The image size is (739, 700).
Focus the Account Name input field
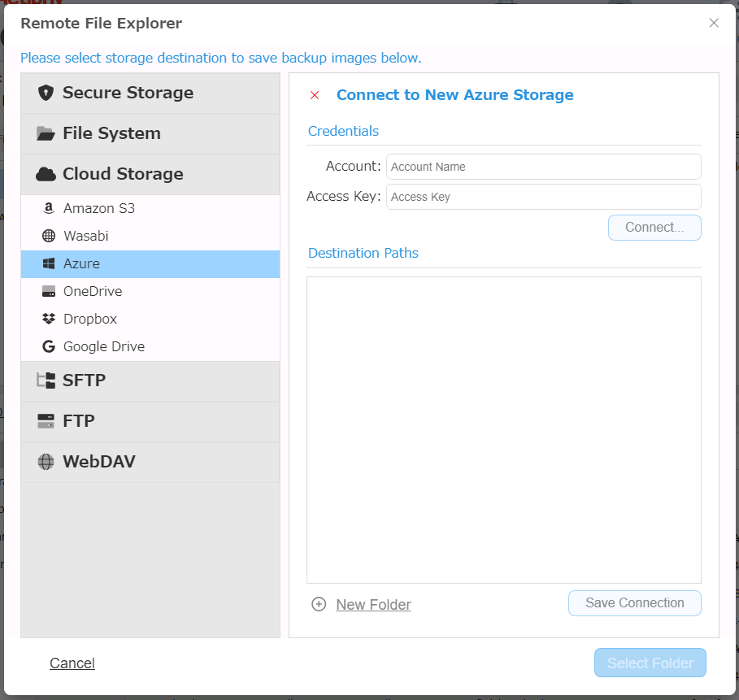[x=543, y=167]
